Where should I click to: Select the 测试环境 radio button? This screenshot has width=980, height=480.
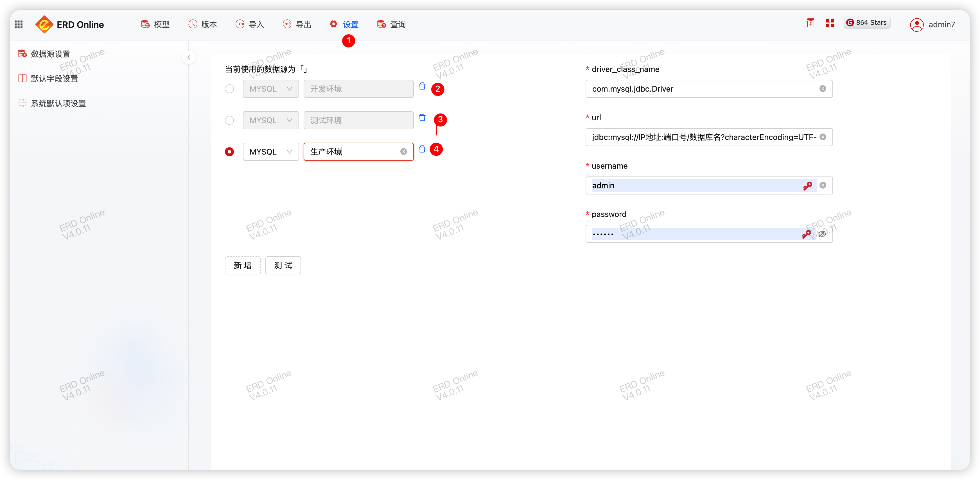pyautogui.click(x=229, y=121)
